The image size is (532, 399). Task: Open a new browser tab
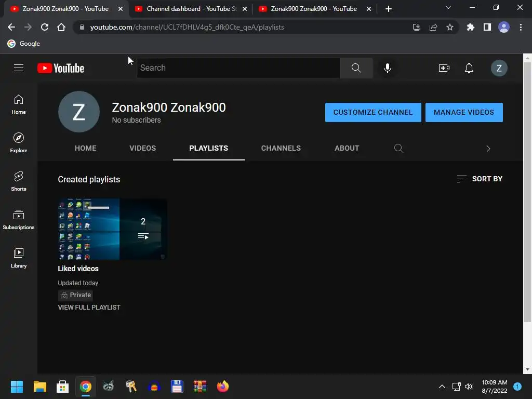click(389, 9)
